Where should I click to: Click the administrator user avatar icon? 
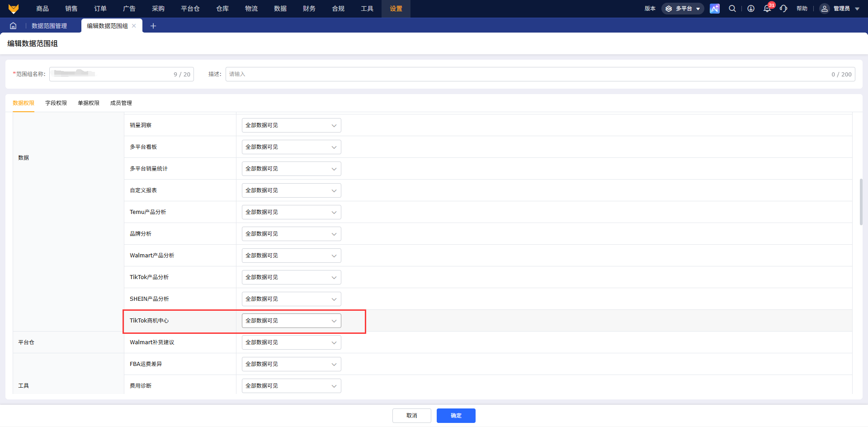coord(825,9)
